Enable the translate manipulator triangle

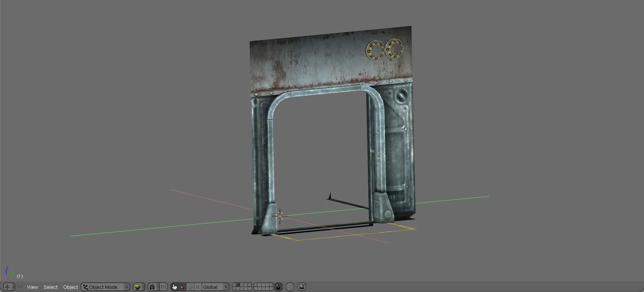[182, 287]
